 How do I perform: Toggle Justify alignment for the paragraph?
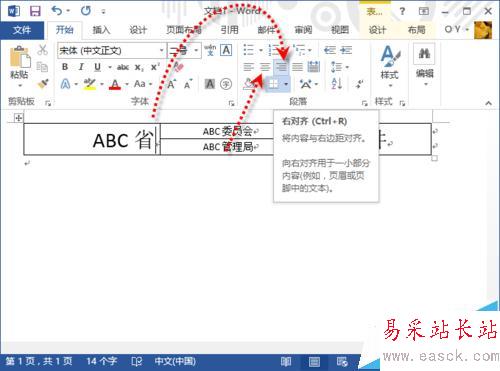297,67
